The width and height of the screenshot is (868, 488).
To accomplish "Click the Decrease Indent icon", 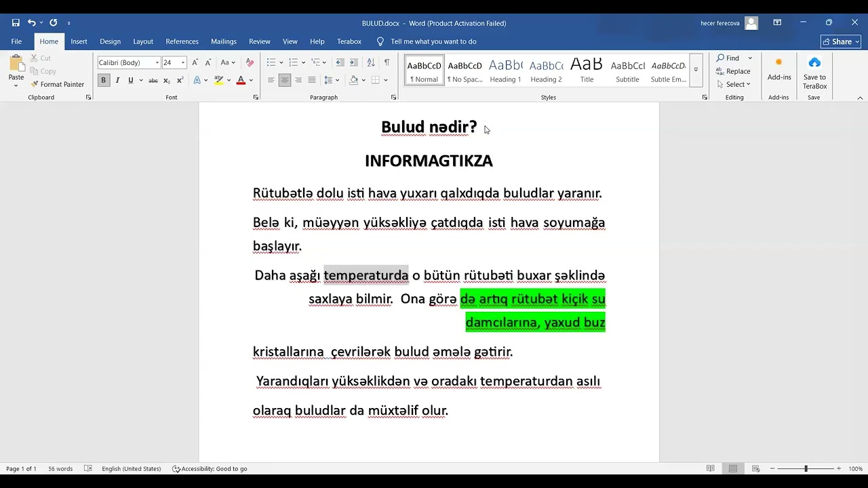I will (340, 62).
